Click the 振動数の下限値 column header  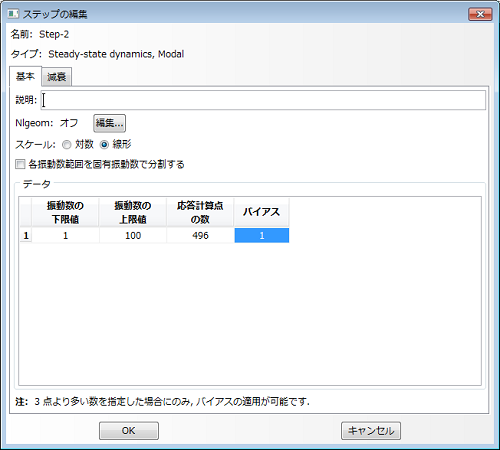tap(65, 212)
